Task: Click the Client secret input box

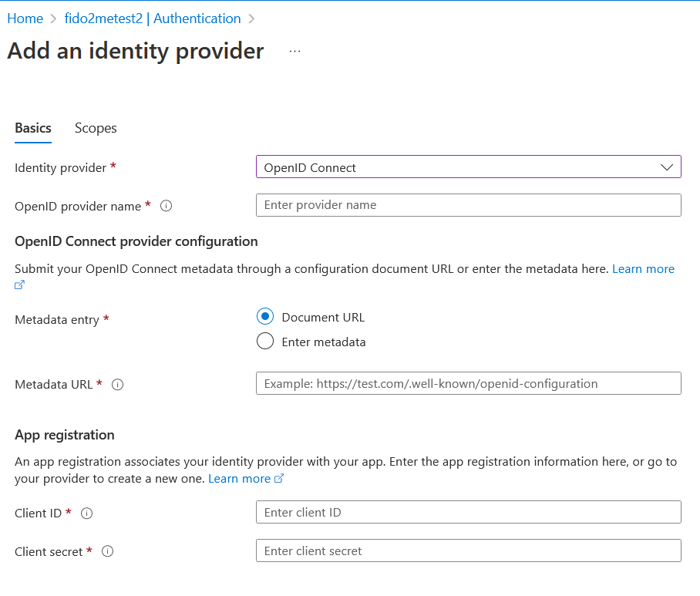Action: (468, 551)
